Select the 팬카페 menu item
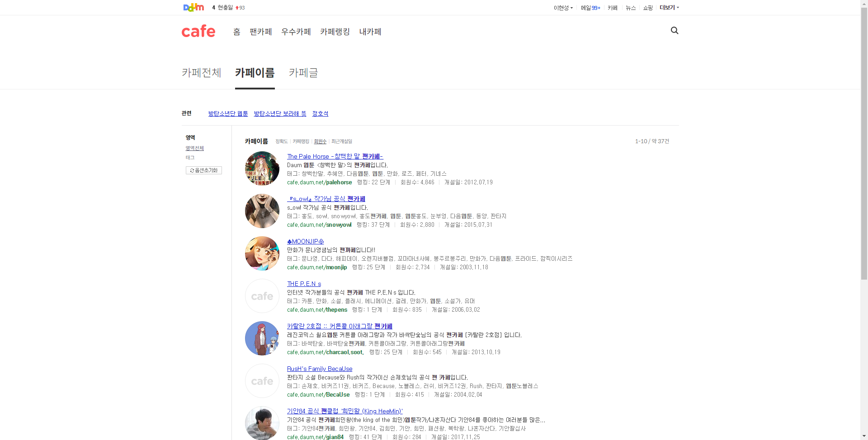 (261, 32)
